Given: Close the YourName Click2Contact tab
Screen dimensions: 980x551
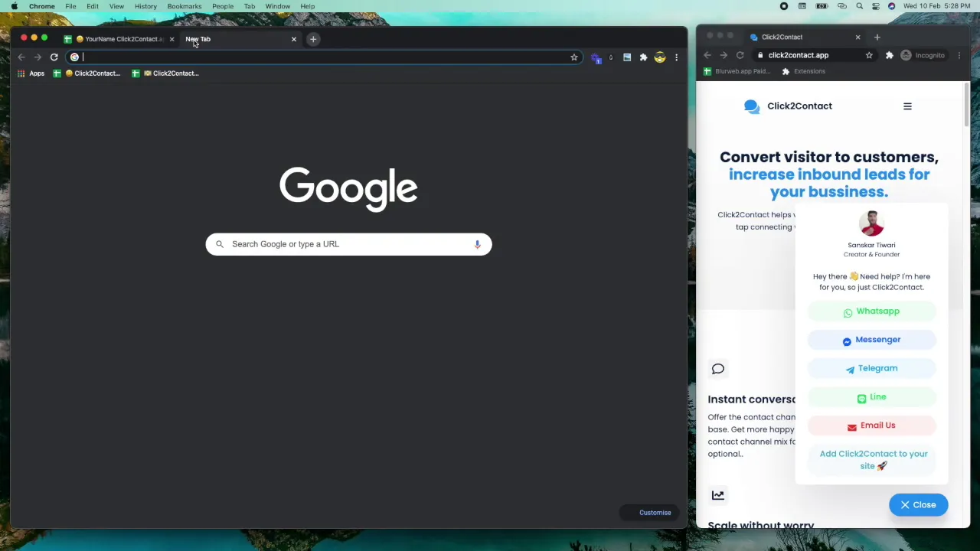Looking at the screenshot, I should click(171, 39).
